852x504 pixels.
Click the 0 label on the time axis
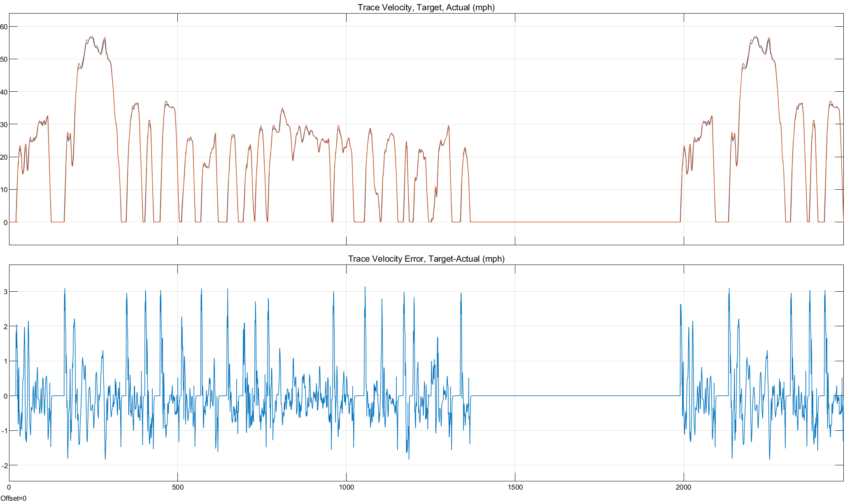pos(9,488)
